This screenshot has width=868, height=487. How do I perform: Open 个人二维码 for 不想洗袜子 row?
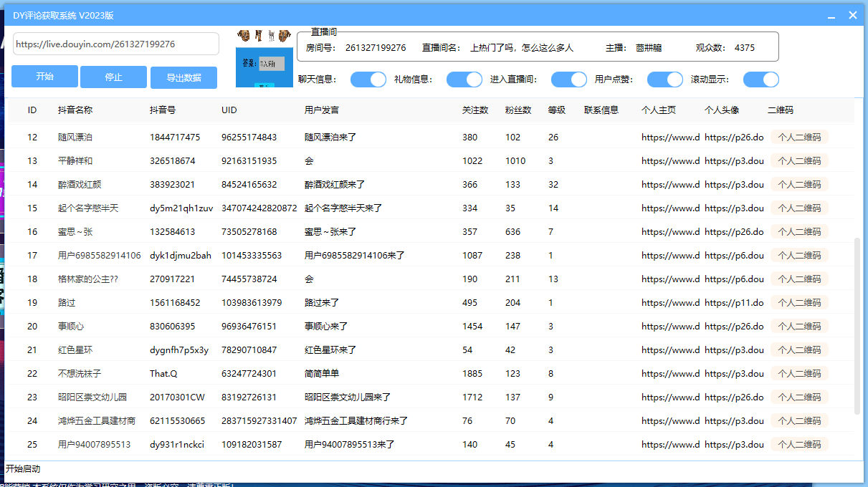[799, 373]
